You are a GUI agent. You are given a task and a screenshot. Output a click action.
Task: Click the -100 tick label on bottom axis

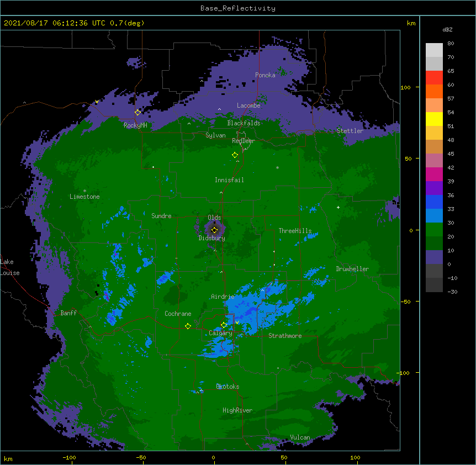[x=69, y=457]
